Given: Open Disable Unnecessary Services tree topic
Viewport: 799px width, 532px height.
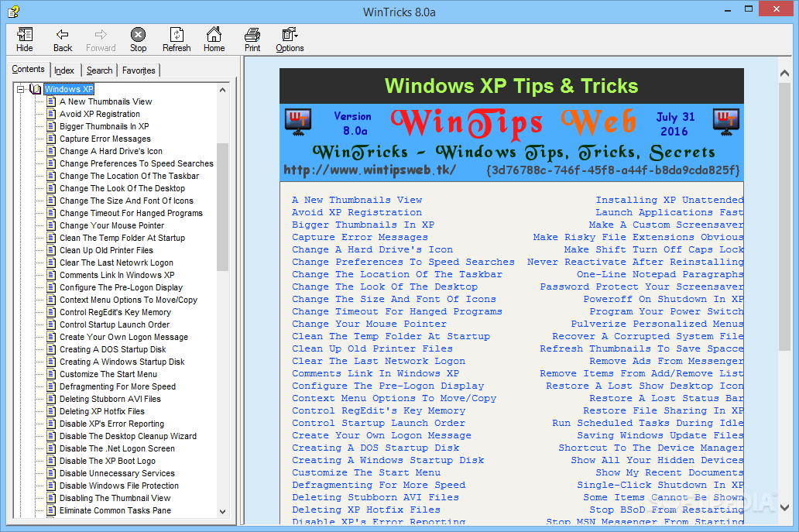Looking at the screenshot, I should tap(117, 473).
